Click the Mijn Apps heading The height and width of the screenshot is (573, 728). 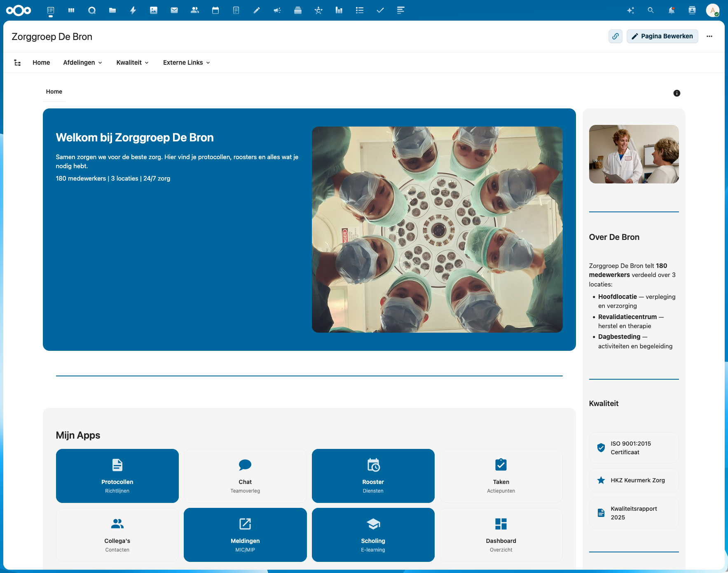78,435
